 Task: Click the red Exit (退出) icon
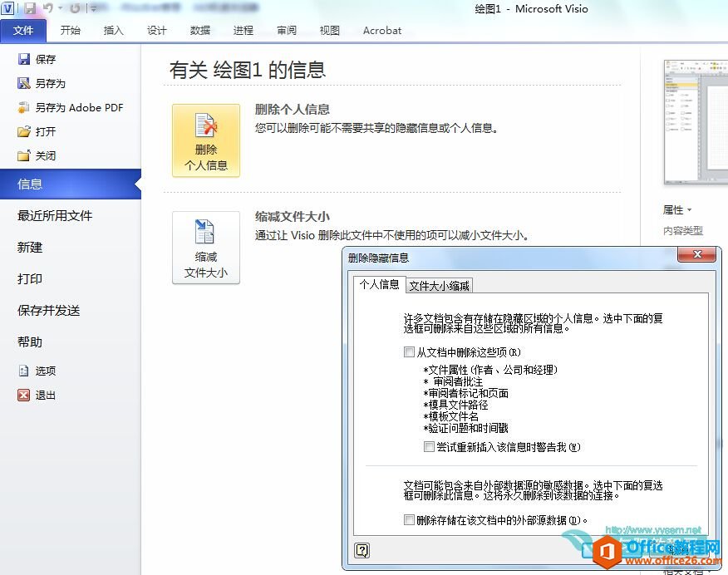click(23, 395)
